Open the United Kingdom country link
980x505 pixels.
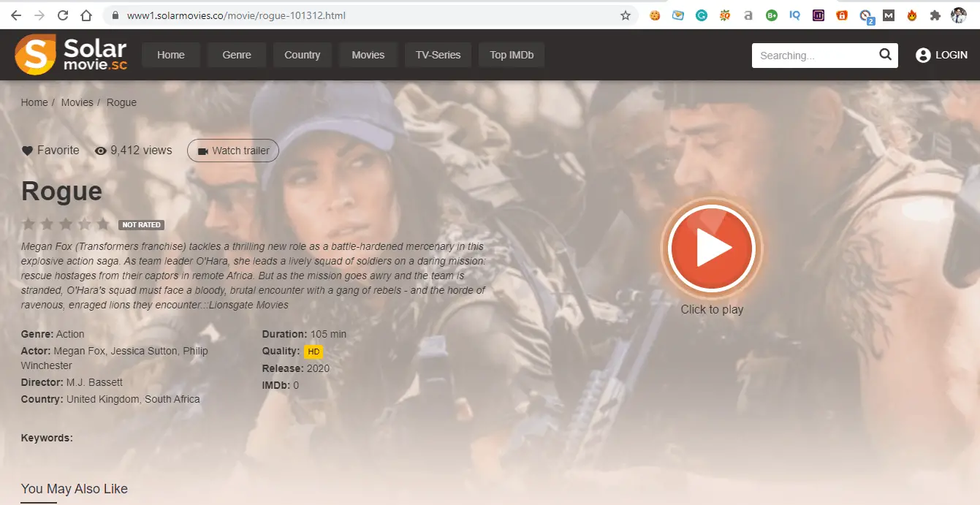pos(102,399)
